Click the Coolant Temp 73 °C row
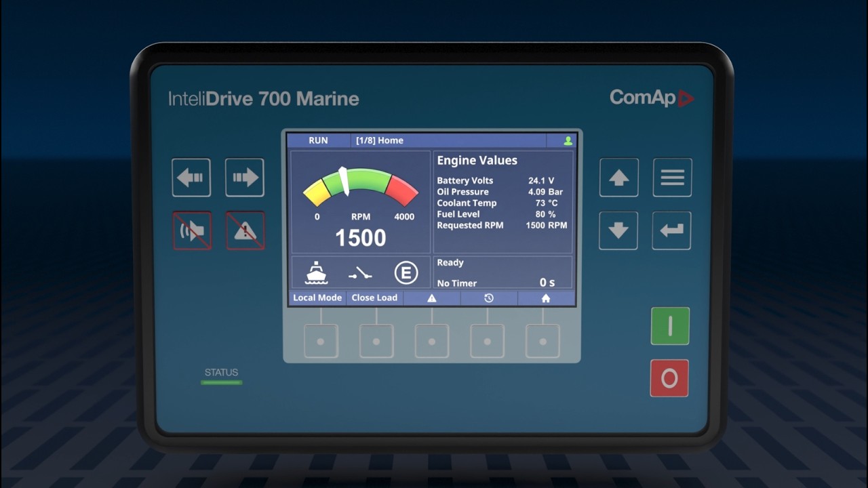This screenshot has width=868, height=488. (497, 203)
